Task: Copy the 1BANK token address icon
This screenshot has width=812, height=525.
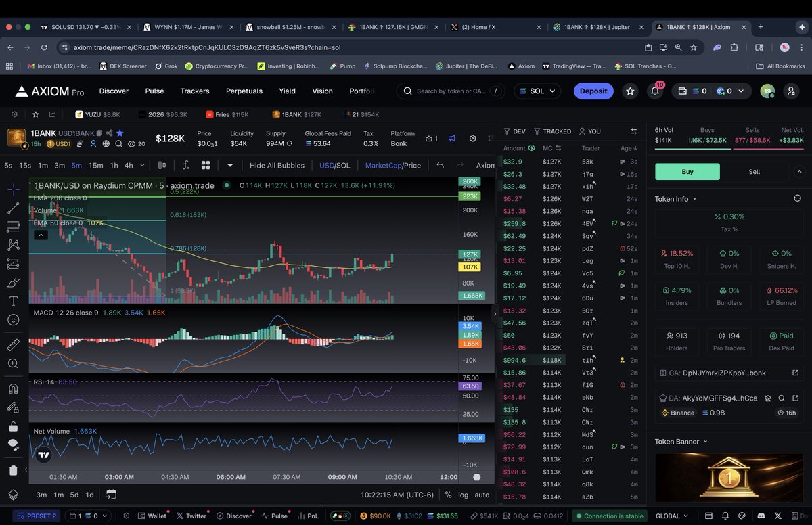Action: 99,133
